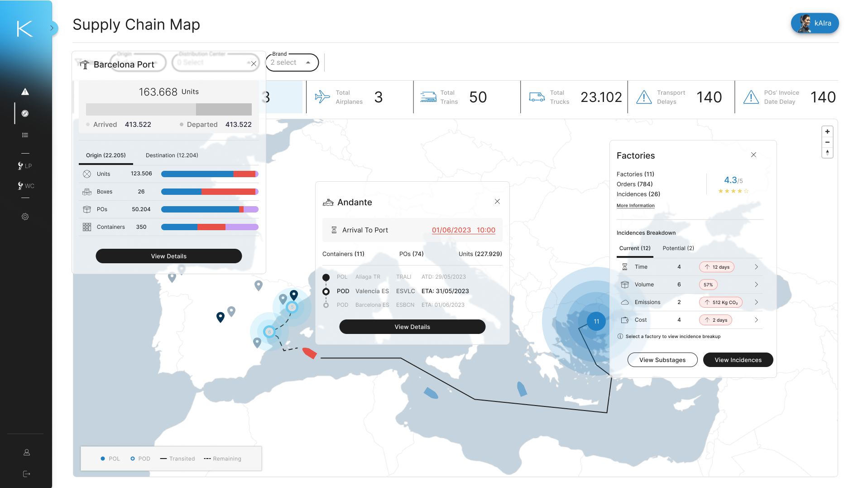This screenshot has width=868, height=488.
Task: Open the More Information link
Action: pyautogui.click(x=635, y=206)
